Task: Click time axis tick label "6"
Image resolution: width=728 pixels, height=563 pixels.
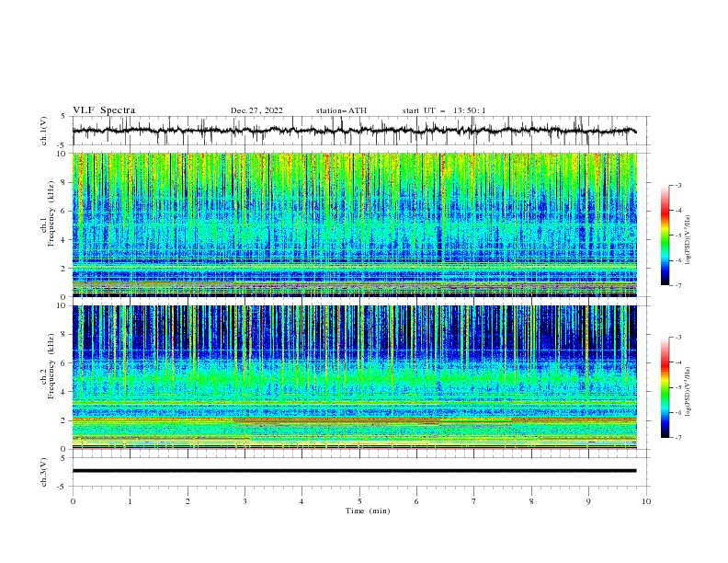Action: (416, 501)
